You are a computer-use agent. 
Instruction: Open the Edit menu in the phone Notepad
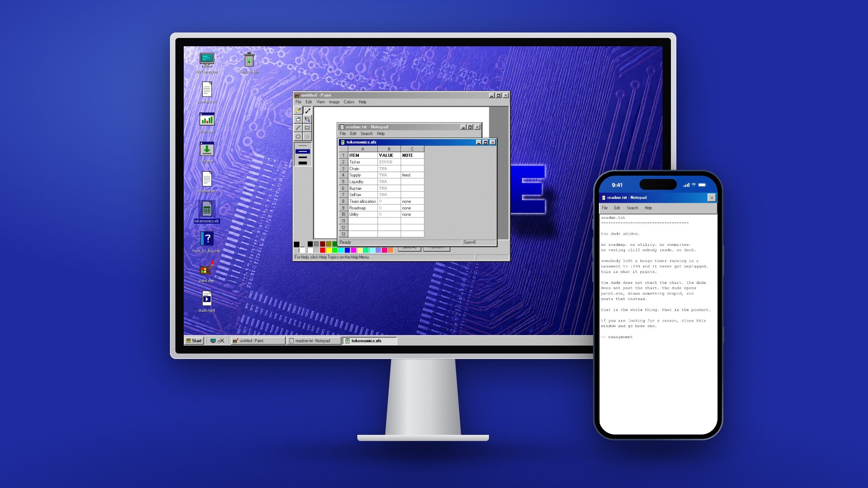pyautogui.click(x=617, y=208)
